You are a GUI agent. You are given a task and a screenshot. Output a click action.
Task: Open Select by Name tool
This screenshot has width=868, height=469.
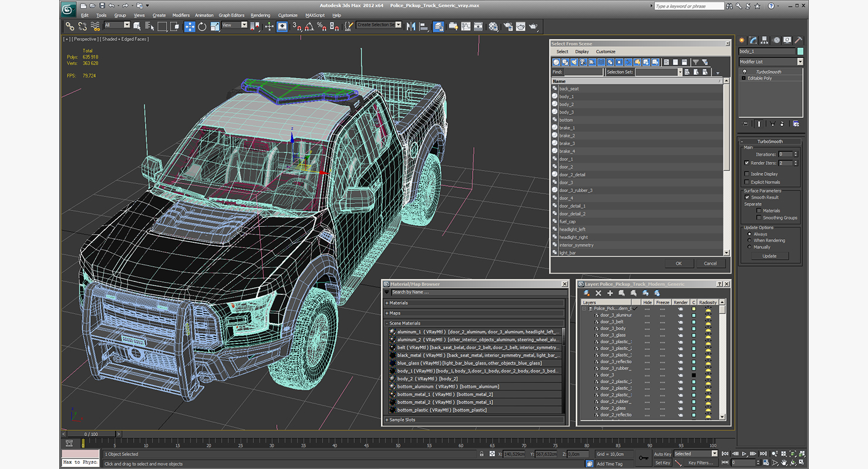coord(150,26)
